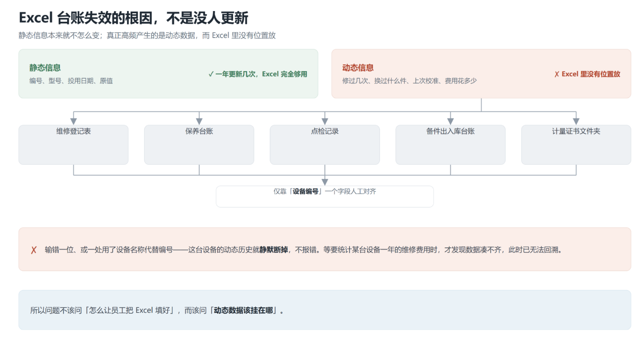Viewport: 644px width, 341px height.
Task: Click the red X icon in the warning box
Action: 34,250
